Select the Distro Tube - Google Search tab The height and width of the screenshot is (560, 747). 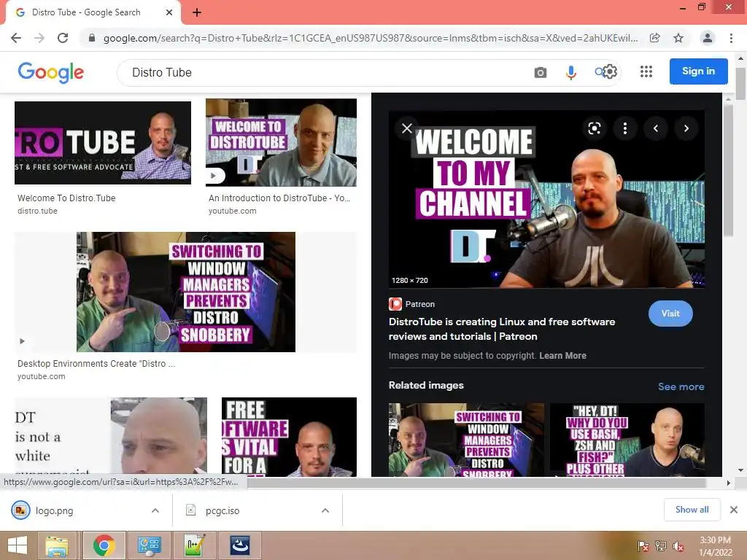[x=93, y=12]
